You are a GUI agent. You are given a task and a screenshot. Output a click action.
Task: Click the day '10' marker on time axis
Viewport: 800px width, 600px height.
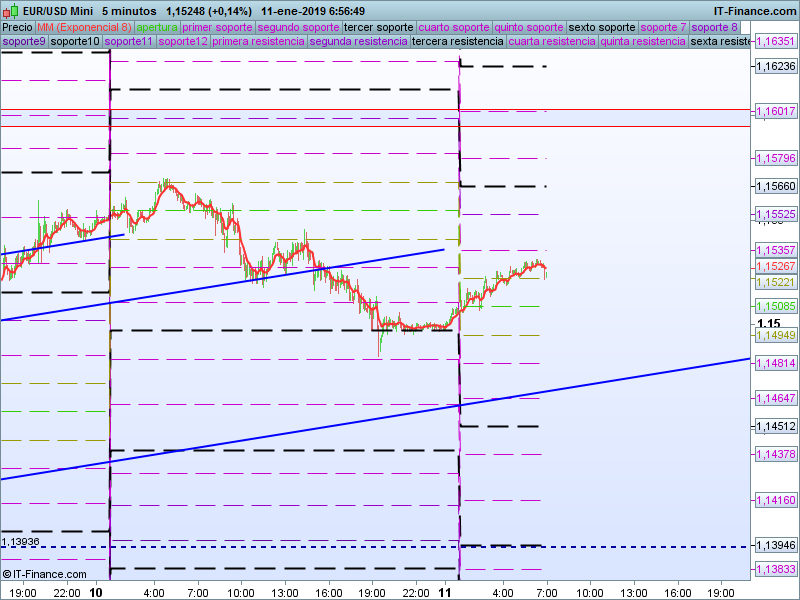[x=96, y=592]
